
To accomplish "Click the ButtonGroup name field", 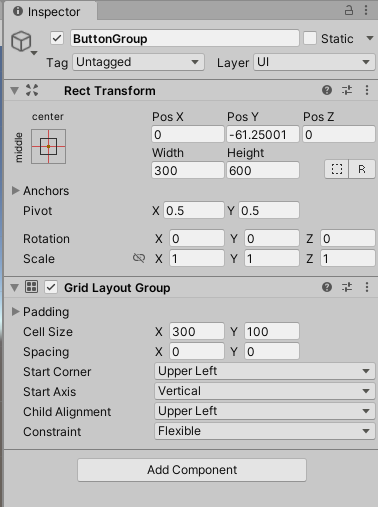I will pyautogui.click(x=185, y=38).
